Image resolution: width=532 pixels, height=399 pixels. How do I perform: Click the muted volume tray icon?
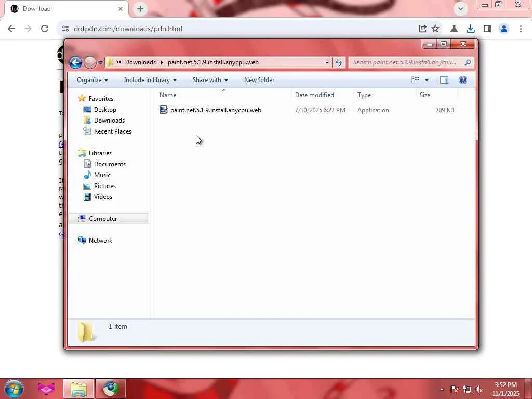point(480,389)
